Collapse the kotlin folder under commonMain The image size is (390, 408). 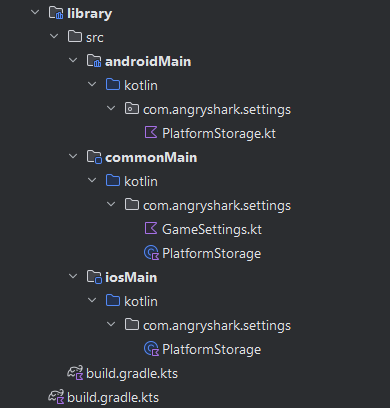(92, 180)
